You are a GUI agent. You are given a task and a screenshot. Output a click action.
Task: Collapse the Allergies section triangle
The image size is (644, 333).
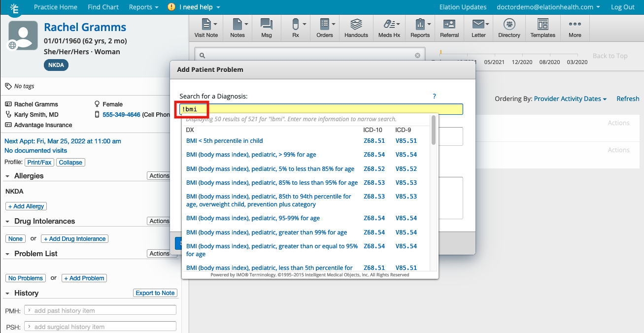(x=8, y=176)
